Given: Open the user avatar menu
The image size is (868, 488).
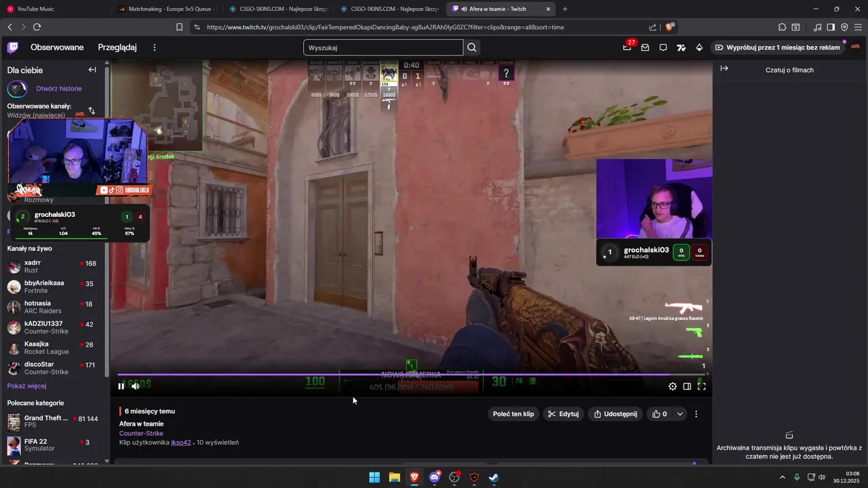Looking at the screenshot, I should point(855,47).
